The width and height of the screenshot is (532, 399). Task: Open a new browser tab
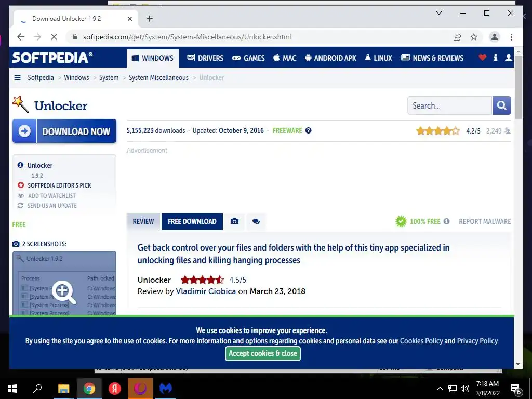(x=149, y=19)
